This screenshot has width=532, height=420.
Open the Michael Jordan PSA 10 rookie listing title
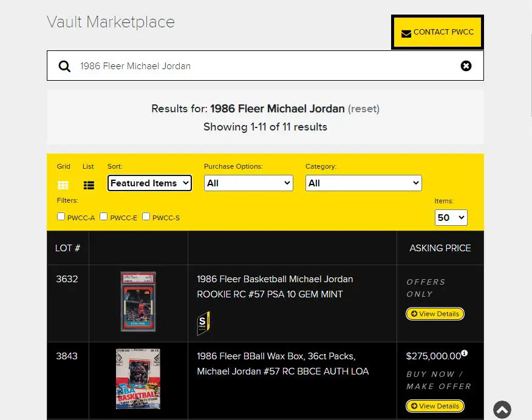tap(275, 287)
